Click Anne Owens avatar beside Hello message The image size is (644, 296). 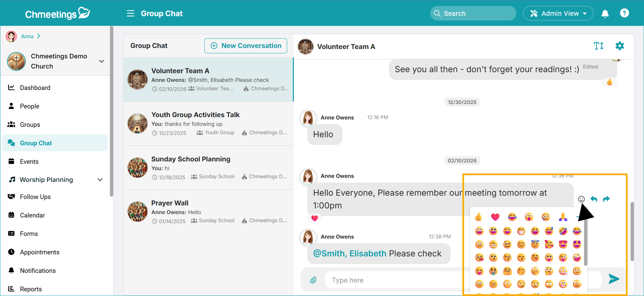(x=308, y=118)
